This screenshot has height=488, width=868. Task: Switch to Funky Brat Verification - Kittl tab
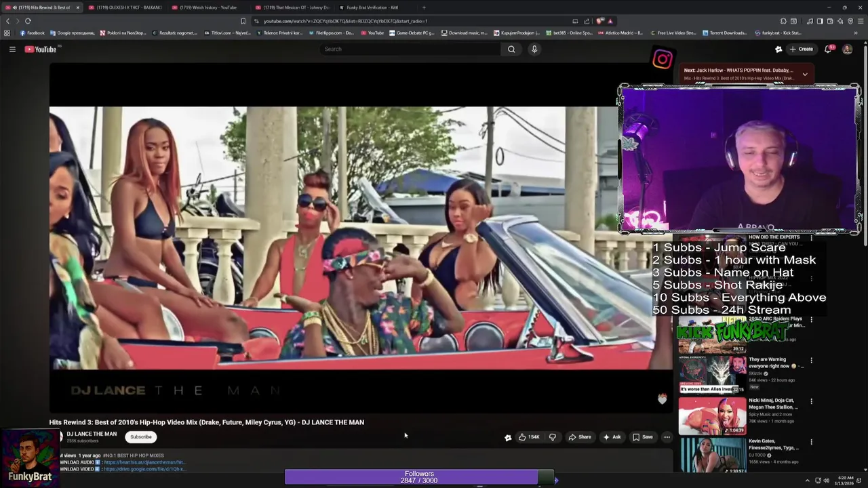coord(372,7)
